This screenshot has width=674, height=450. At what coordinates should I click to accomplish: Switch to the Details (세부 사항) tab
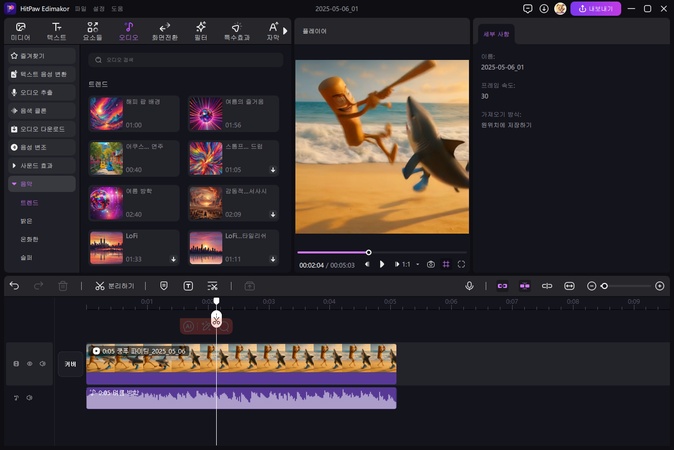[496, 34]
